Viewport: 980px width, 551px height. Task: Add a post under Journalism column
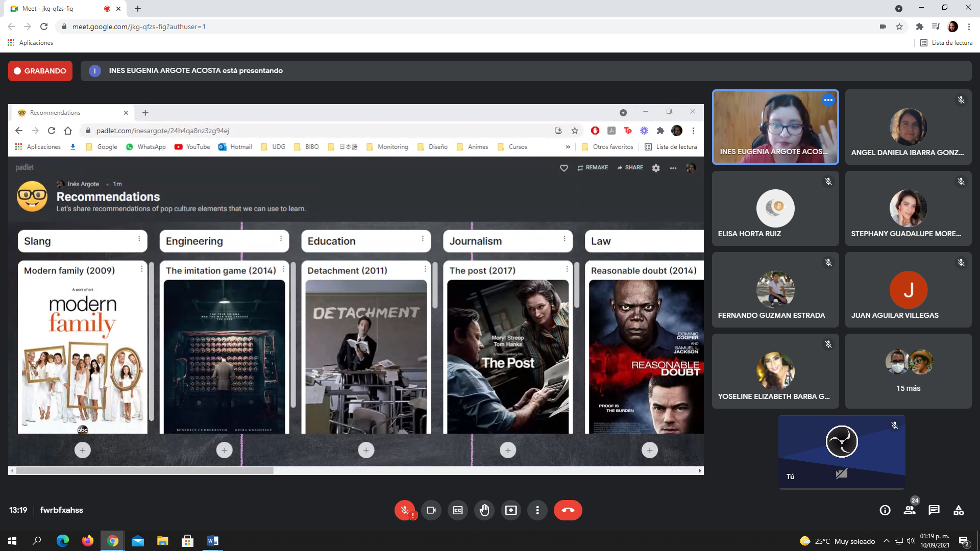click(508, 450)
